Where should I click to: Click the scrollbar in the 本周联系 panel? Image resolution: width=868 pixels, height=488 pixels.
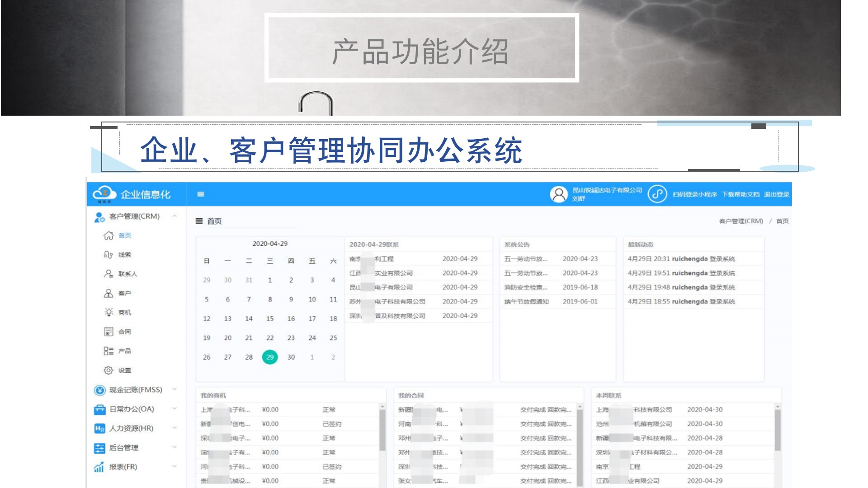pos(778,429)
